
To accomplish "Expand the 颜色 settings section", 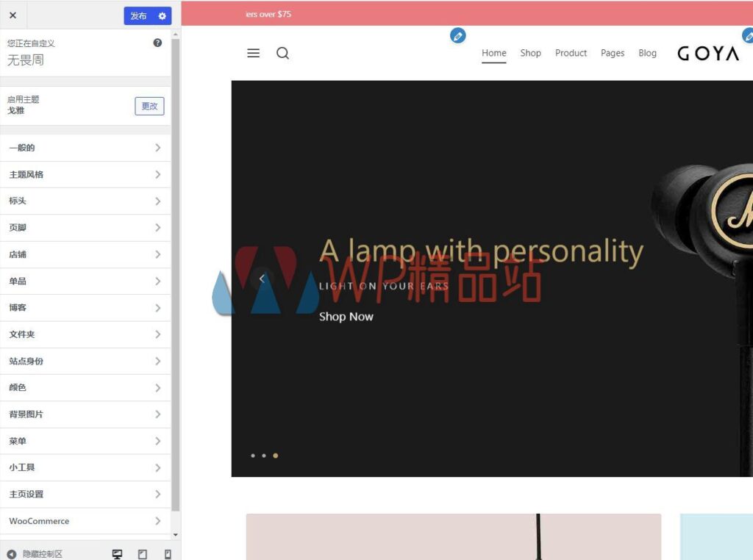I will click(86, 387).
